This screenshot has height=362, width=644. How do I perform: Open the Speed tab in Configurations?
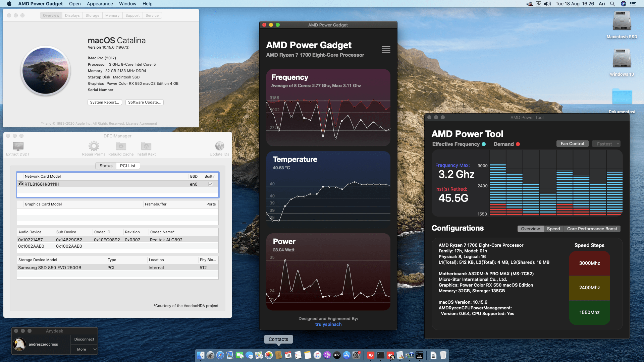click(553, 229)
